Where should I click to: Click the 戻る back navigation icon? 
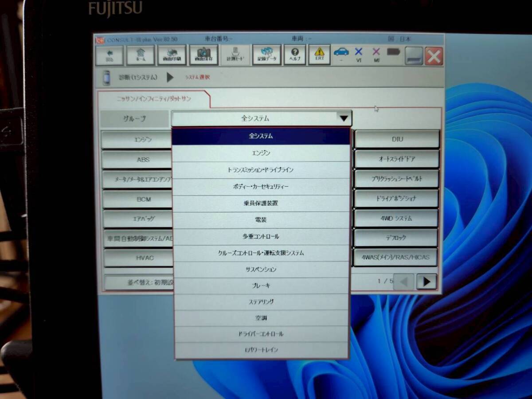coord(110,54)
